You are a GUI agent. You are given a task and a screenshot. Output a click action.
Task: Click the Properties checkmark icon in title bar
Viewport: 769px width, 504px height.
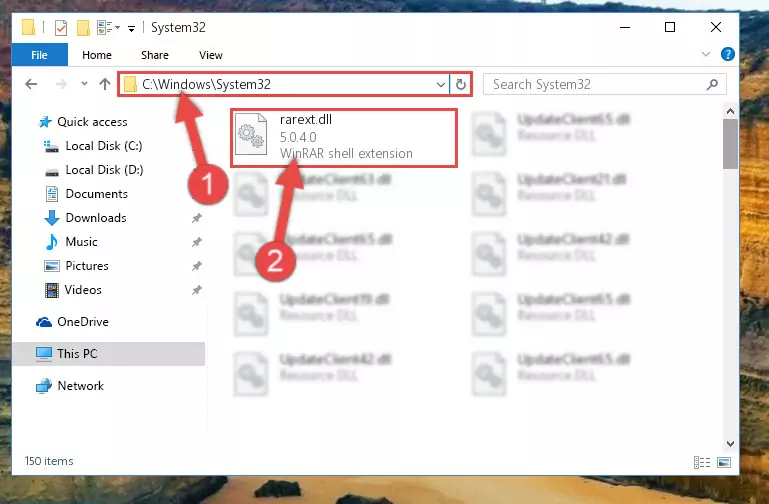tap(61, 28)
